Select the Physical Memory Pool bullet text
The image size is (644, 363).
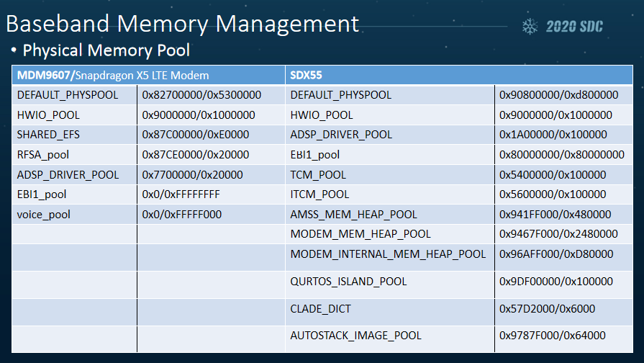106,51
